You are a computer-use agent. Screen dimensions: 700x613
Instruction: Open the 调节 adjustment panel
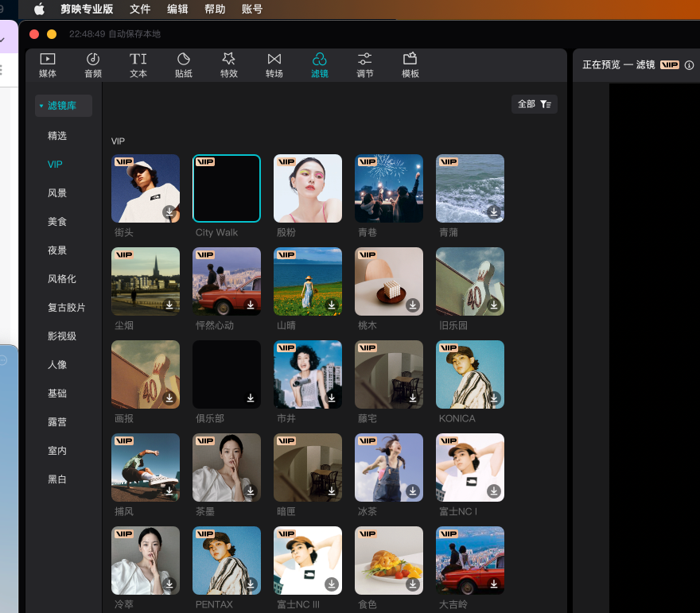[365, 65]
